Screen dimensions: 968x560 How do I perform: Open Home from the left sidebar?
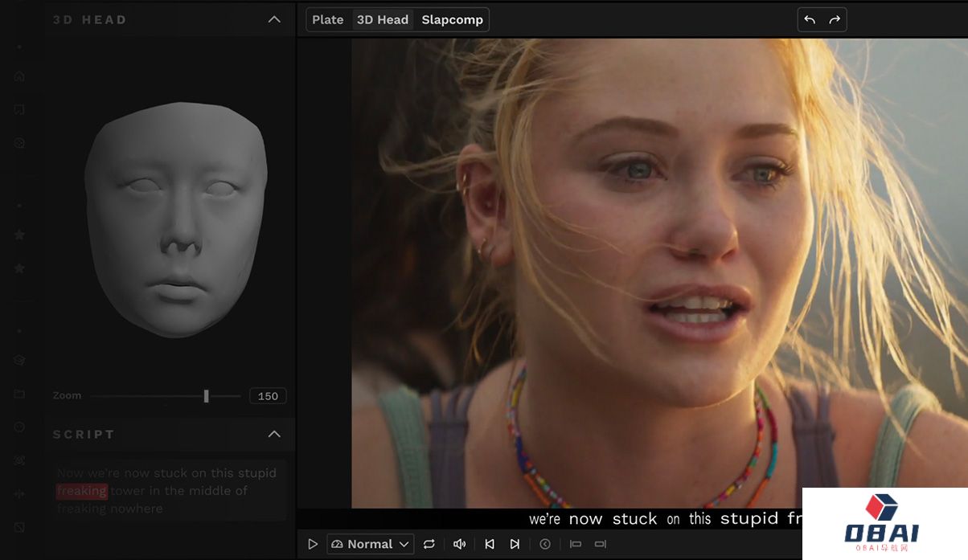coord(19,76)
